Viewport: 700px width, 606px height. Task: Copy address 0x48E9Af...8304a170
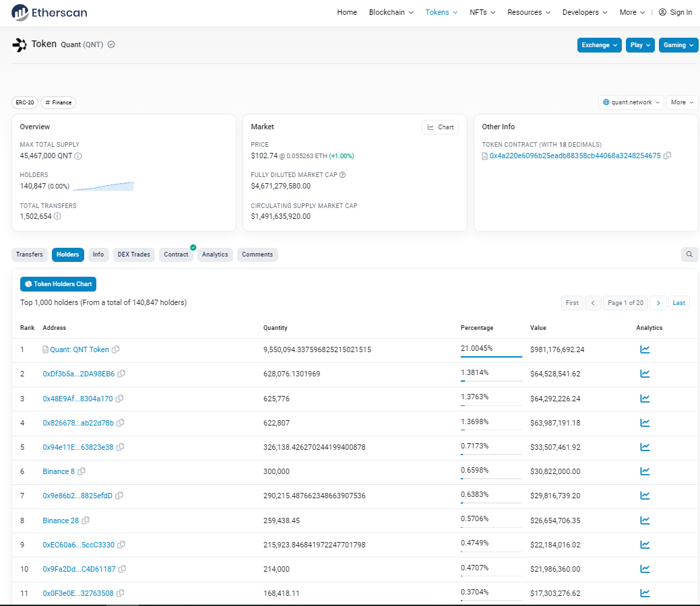[x=120, y=399]
